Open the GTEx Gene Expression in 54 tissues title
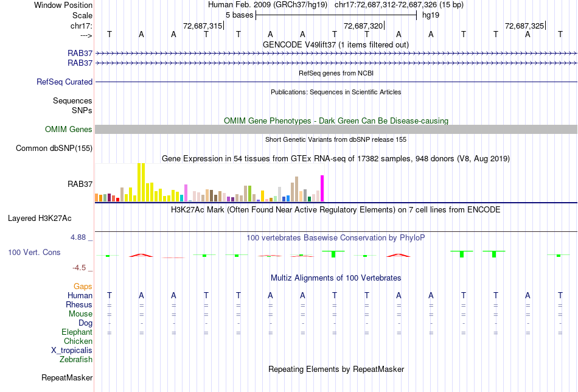This screenshot has height=392, width=578. tap(336, 159)
